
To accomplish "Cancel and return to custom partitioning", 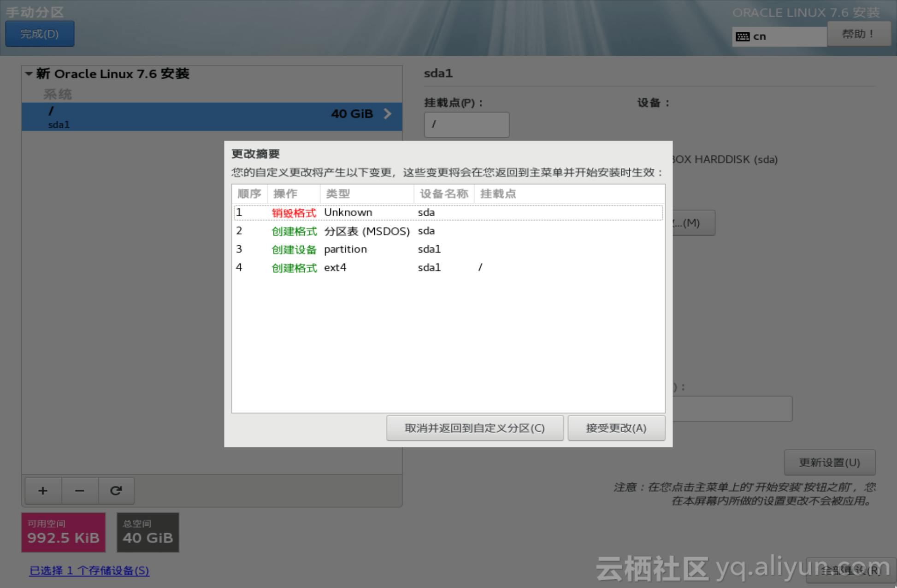I will (474, 428).
